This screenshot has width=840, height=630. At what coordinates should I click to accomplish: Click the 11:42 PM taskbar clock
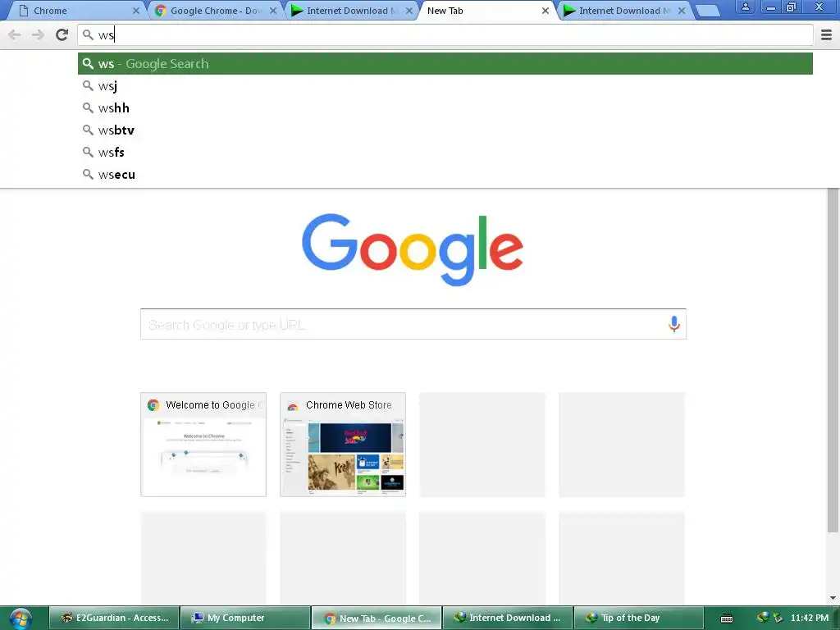pyautogui.click(x=809, y=619)
